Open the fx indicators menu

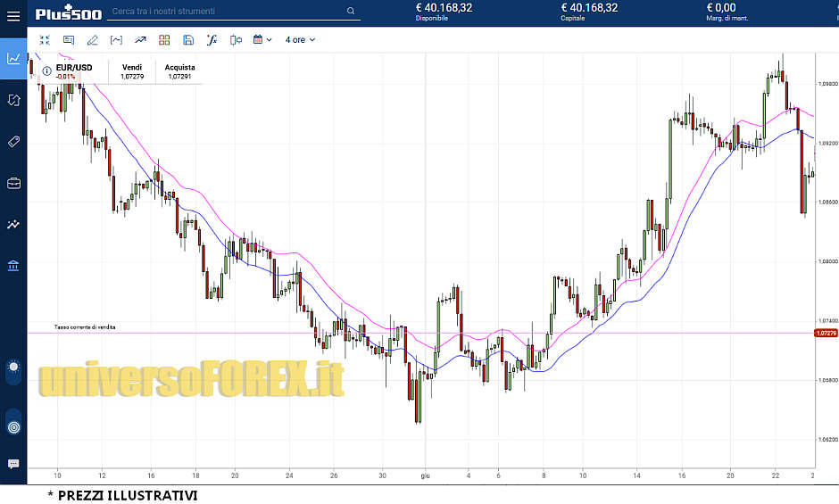[x=212, y=40]
